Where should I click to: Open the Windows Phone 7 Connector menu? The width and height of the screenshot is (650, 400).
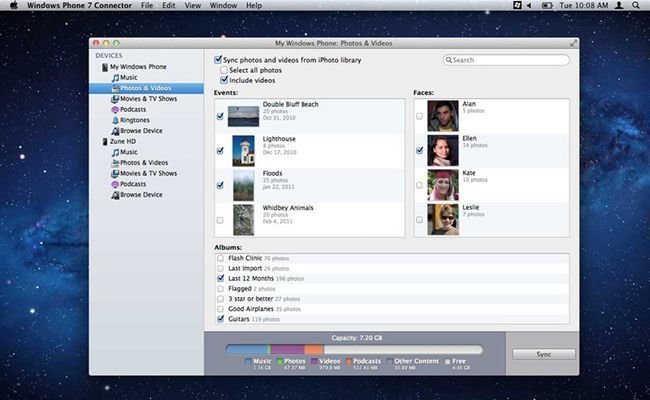point(79,5)
